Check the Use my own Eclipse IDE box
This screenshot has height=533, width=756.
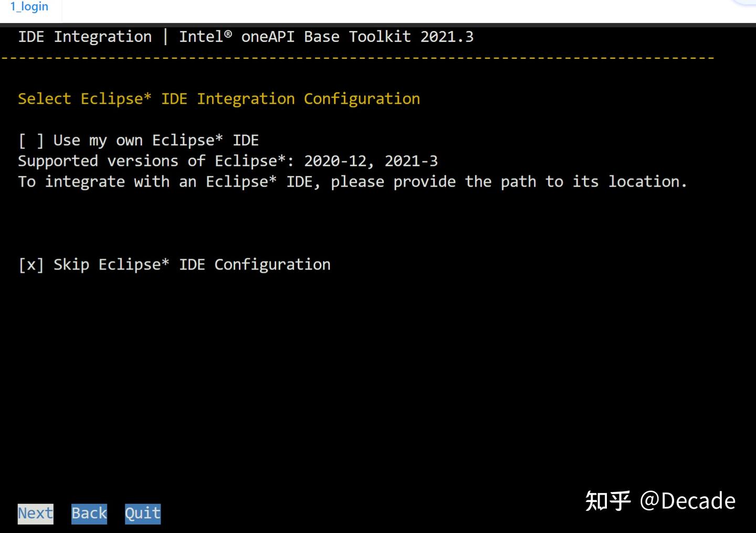click(x=31, y=141)
